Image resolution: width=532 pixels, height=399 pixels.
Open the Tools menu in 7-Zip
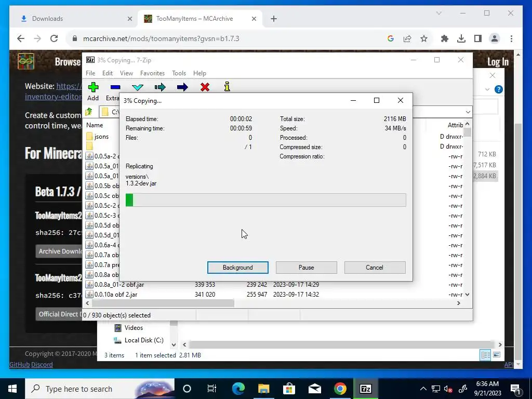[x=179, y=73]
